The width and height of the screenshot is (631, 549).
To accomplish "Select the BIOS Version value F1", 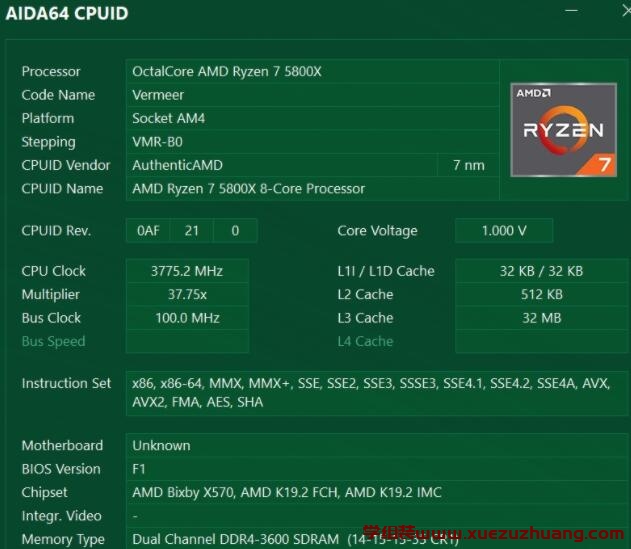I will click(377, 469).
